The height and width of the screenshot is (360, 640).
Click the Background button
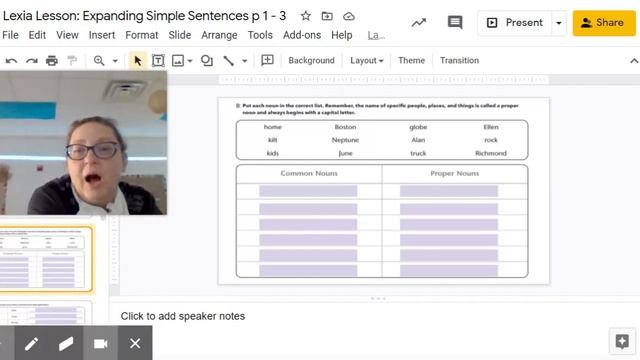pyautogui.click(x=311, y=60)
